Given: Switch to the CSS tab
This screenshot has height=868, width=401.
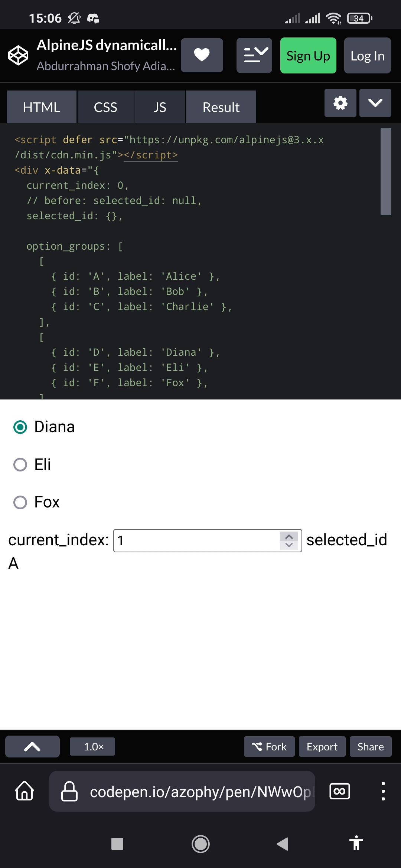Looking at the screenshot, I should click(x=105, y=107).
